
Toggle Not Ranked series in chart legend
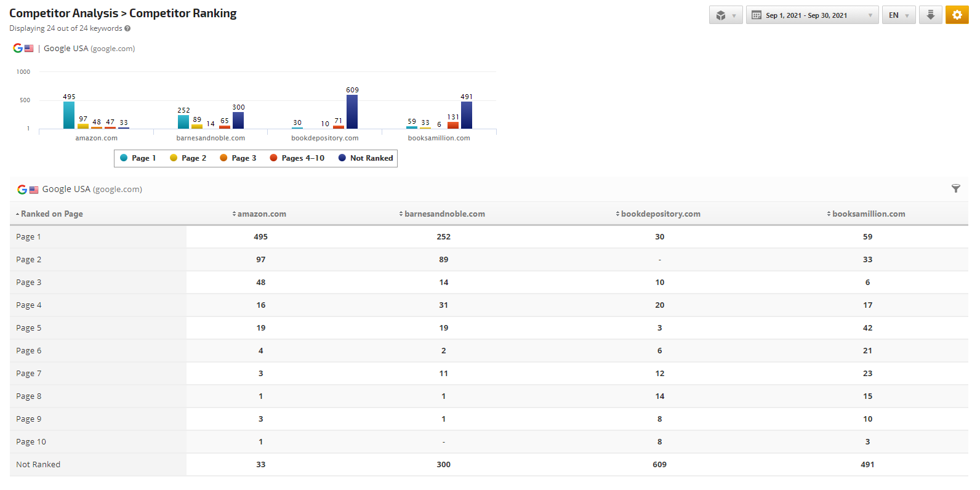coord(366,158)
